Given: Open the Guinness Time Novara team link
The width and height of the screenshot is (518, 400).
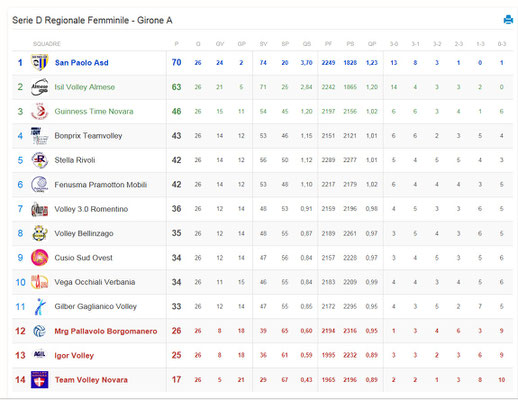Looking at the screenshot, I should (94, 111).
